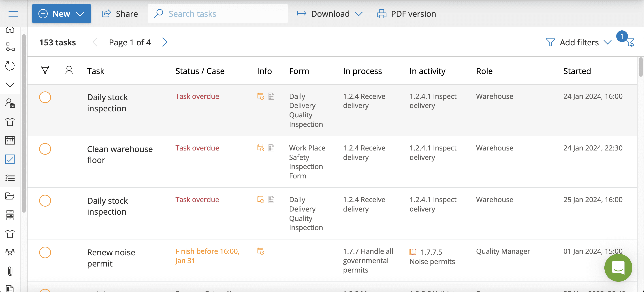Click the Status / Case column header

tap(200, 71)
